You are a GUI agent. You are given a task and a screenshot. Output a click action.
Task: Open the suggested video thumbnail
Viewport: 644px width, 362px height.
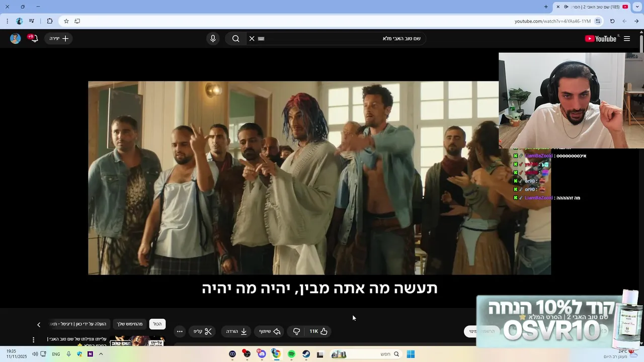137,341
